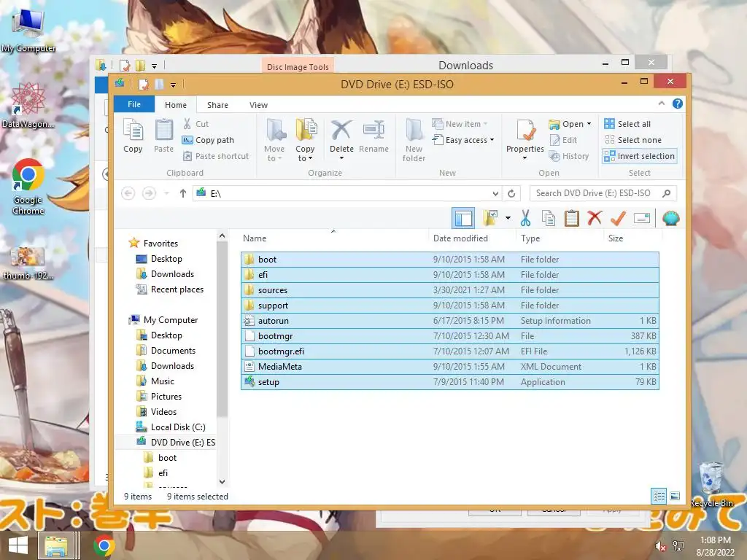
Task: Open the Easy access dropdown
Action: tap(463, 140)
